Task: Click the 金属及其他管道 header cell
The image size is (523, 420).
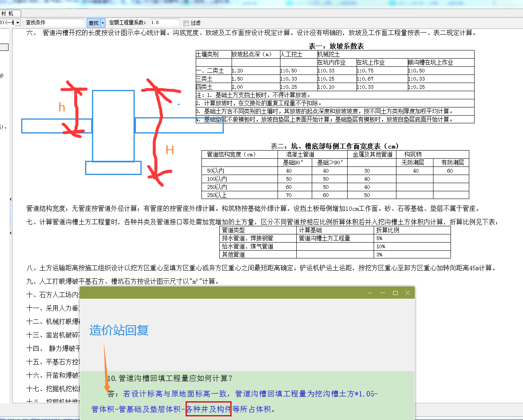Action: coord(372,155)
